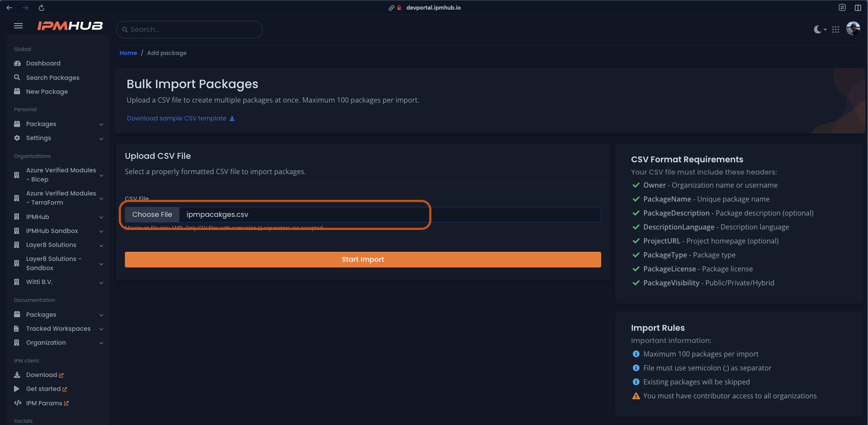Click Start Import button
868x425 pixels.
(363, 260)
